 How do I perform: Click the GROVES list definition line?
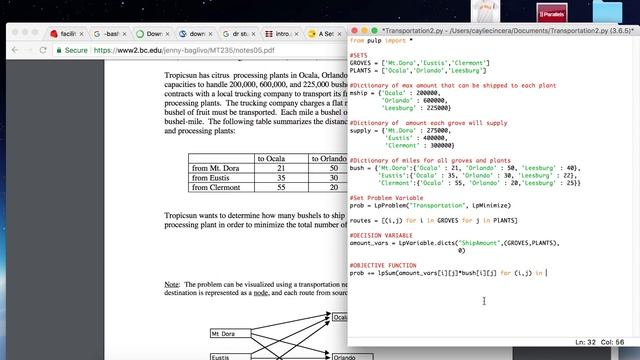click(x=419, y=63)
